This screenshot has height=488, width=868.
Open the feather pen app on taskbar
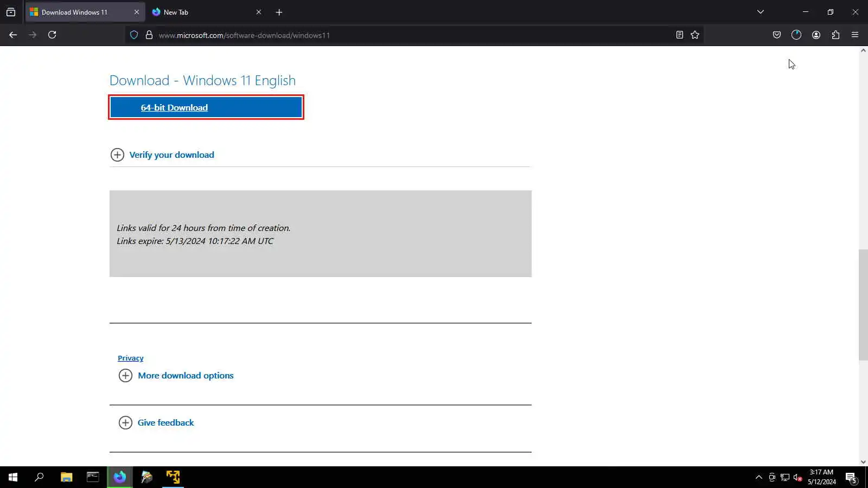click(x=146, y=477)
